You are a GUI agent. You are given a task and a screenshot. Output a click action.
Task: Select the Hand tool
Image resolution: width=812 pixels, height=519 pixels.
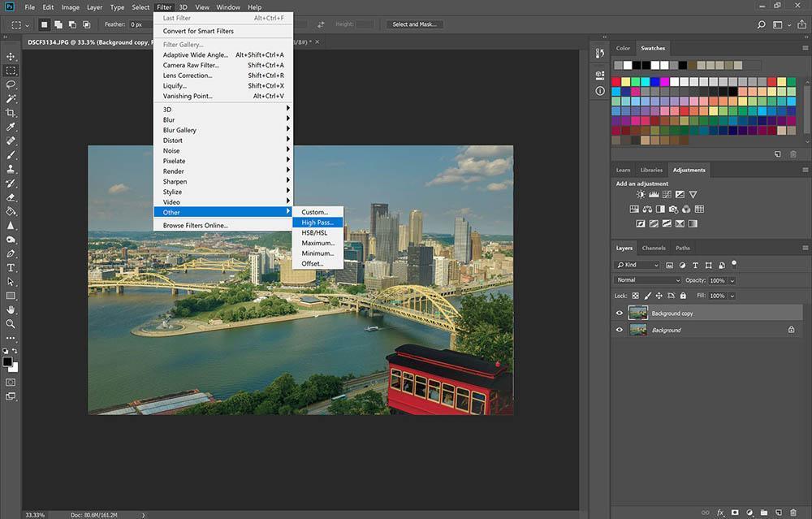pos(11,309)
